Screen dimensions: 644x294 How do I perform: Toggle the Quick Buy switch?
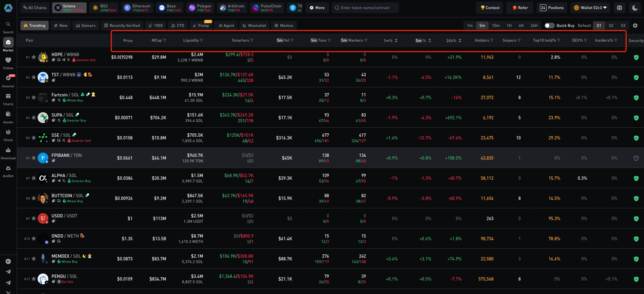coord(549,26)
